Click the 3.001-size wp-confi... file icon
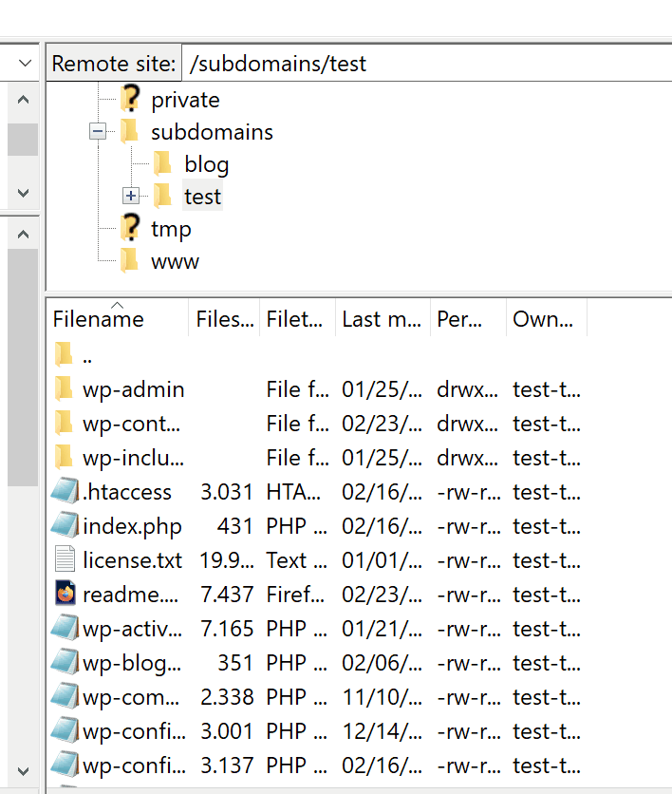This screenshot has width=672, height=794. click(x=65, y=730)
